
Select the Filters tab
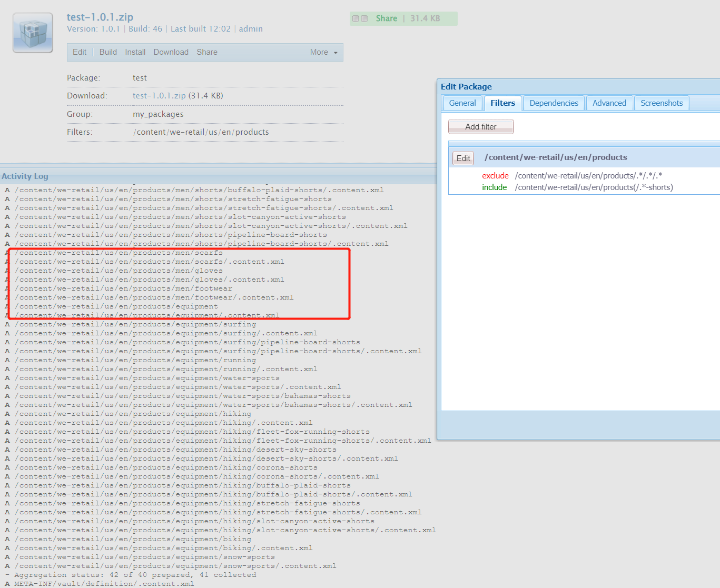502,103
